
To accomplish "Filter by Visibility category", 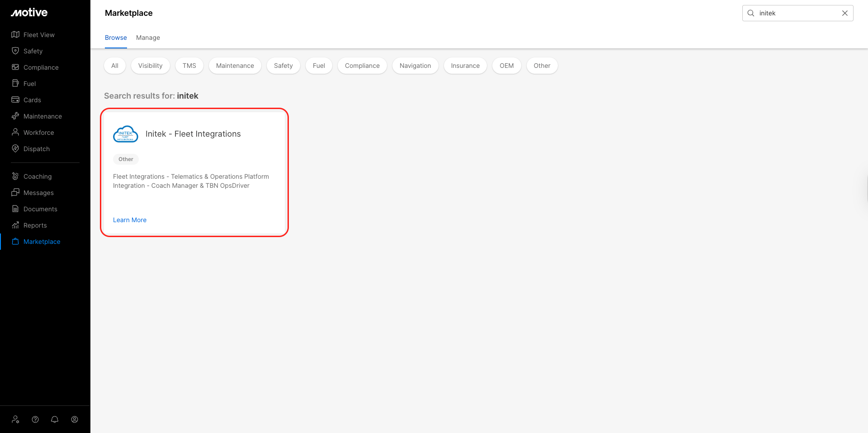I will (150, 66).
